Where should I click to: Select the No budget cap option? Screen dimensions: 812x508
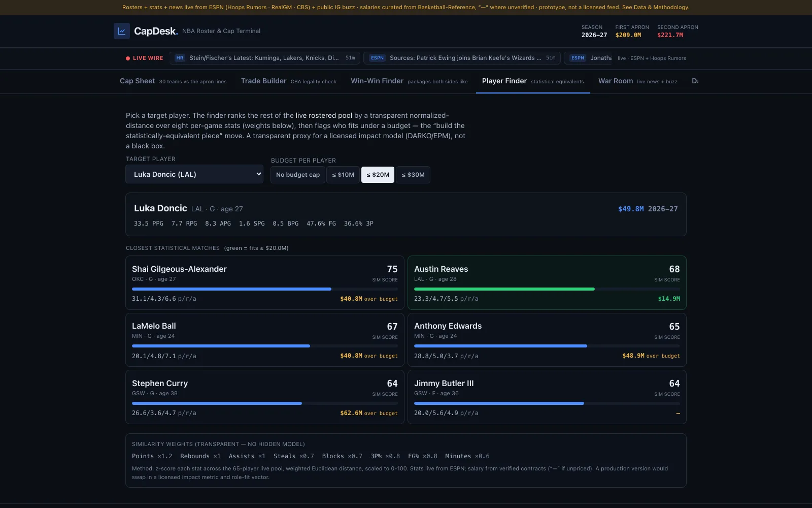click(x=298, y=175)
